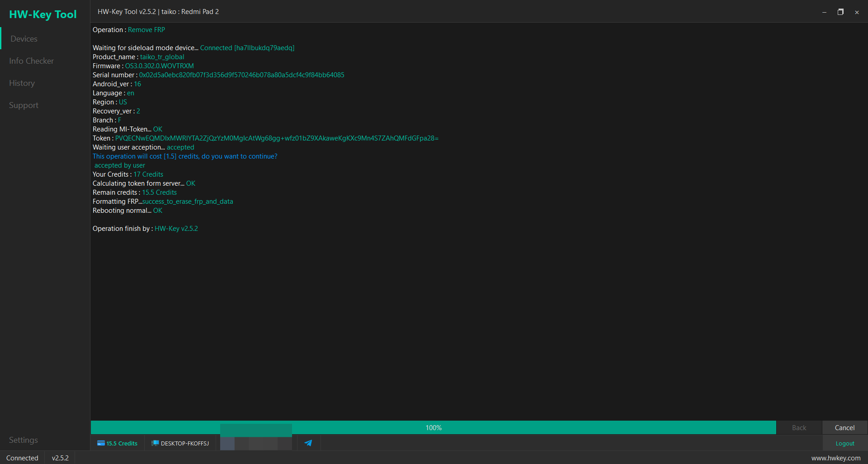The width and height of the screenshot is (868, 464).
Task: Select the 'Operation finish by : HW-Key v2.5.2' line
Action: [145, 229]
